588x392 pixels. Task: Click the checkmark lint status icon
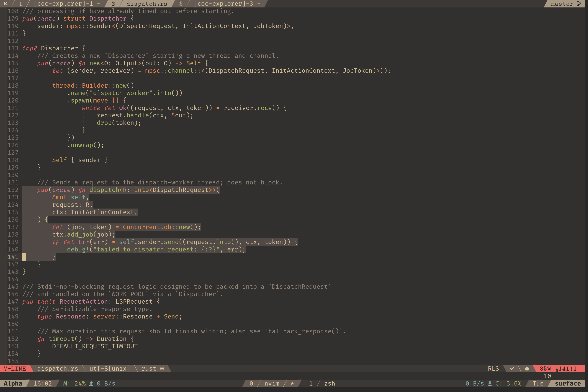tap(512, 368)
